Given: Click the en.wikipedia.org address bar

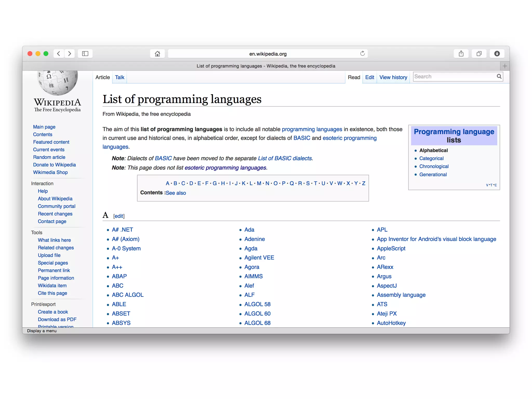Looking at the screenshot, I should click(x=268, y=54).
